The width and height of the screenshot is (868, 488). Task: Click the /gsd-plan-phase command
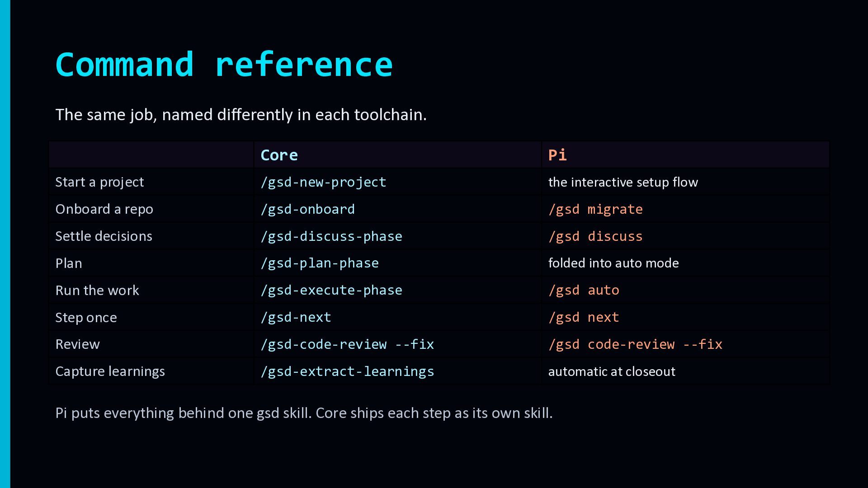click(320, 263)
